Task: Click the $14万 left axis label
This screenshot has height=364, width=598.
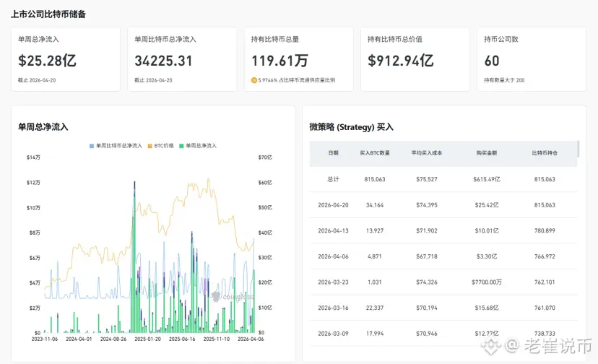Action: pos(33,157)
